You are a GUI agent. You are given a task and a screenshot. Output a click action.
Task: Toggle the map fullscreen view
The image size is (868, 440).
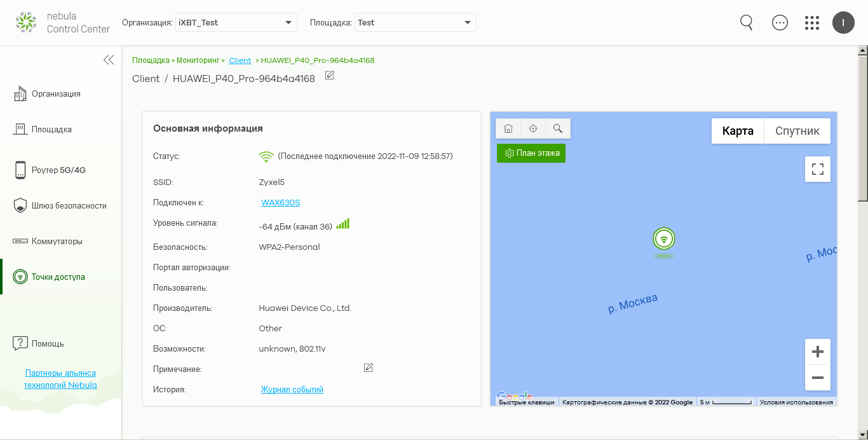click(x=818, y=169)
